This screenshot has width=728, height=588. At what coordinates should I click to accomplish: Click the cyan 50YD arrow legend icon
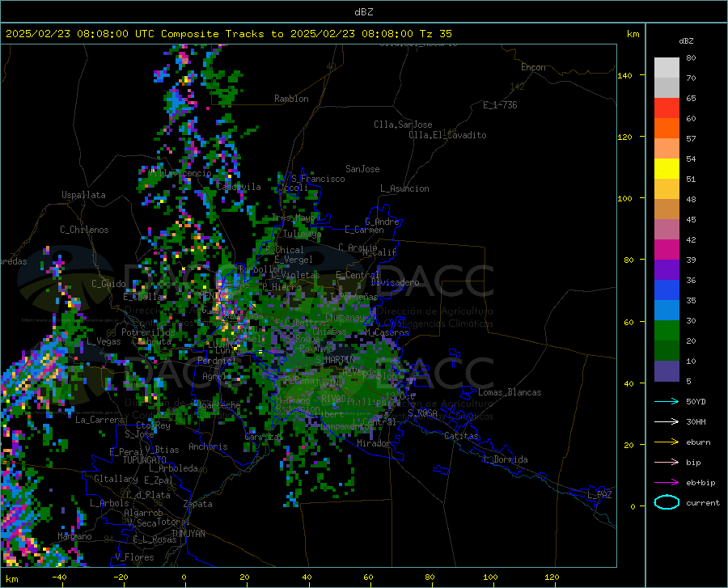click(667, 401)
